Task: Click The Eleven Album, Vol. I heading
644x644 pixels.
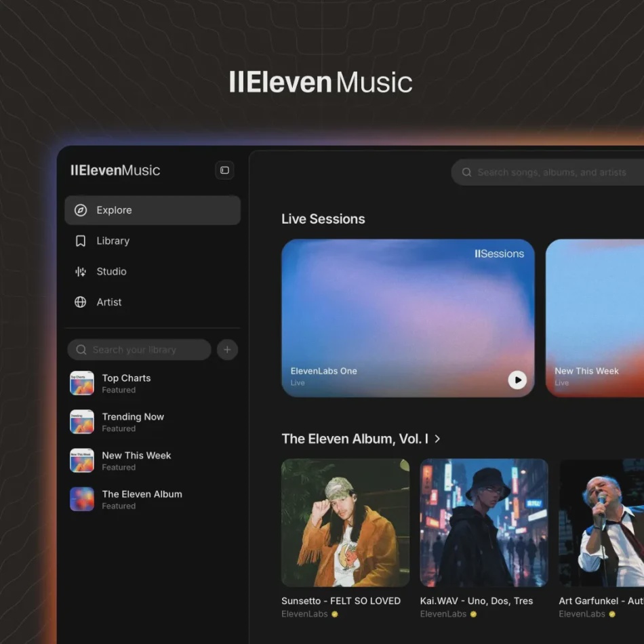Action: (x=355, y=439)
